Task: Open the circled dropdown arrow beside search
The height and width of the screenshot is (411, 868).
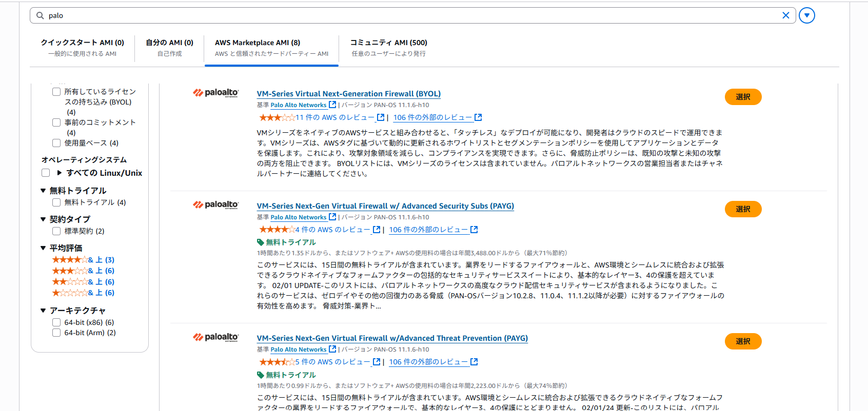Action: tap(807, 15)
